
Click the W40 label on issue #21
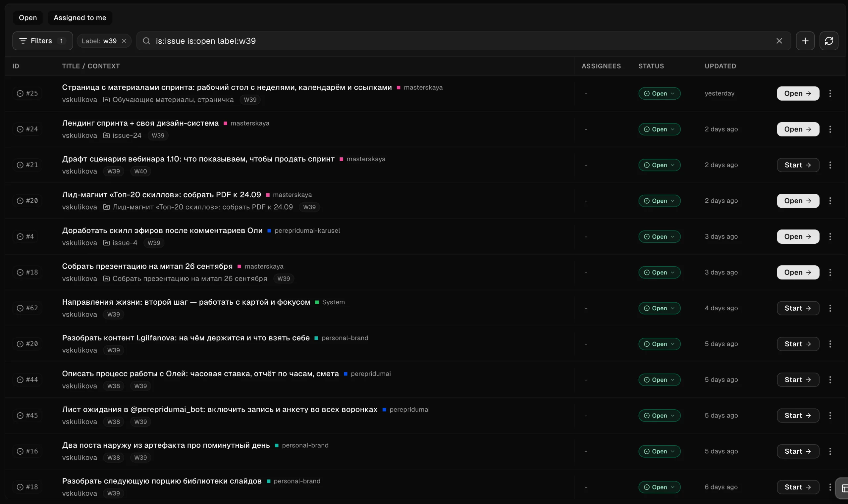tap(141, 171)
